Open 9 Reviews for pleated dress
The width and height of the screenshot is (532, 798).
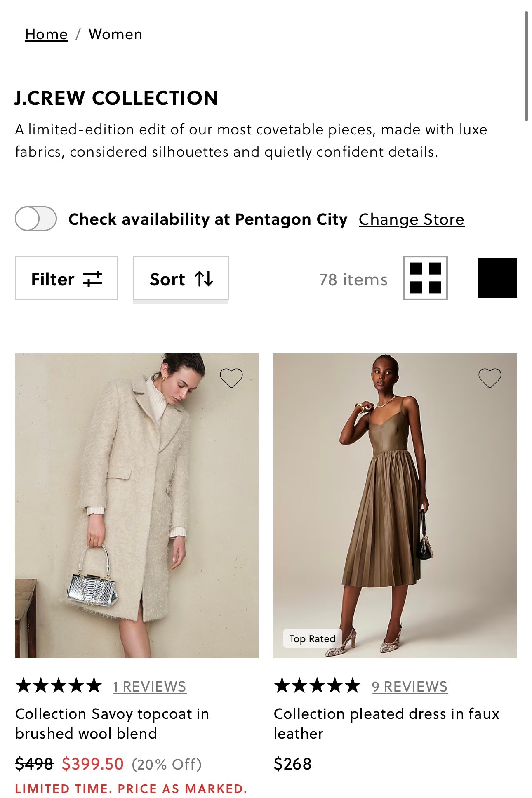point(410,686)
